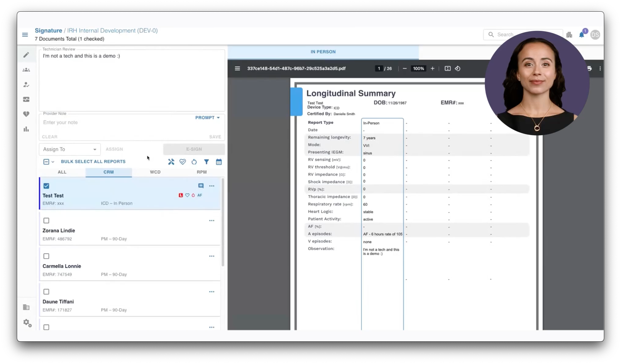This screenshot has height=364, width=621.
Task: Click the PDF zoom in plus button
Action: [432, 68]
